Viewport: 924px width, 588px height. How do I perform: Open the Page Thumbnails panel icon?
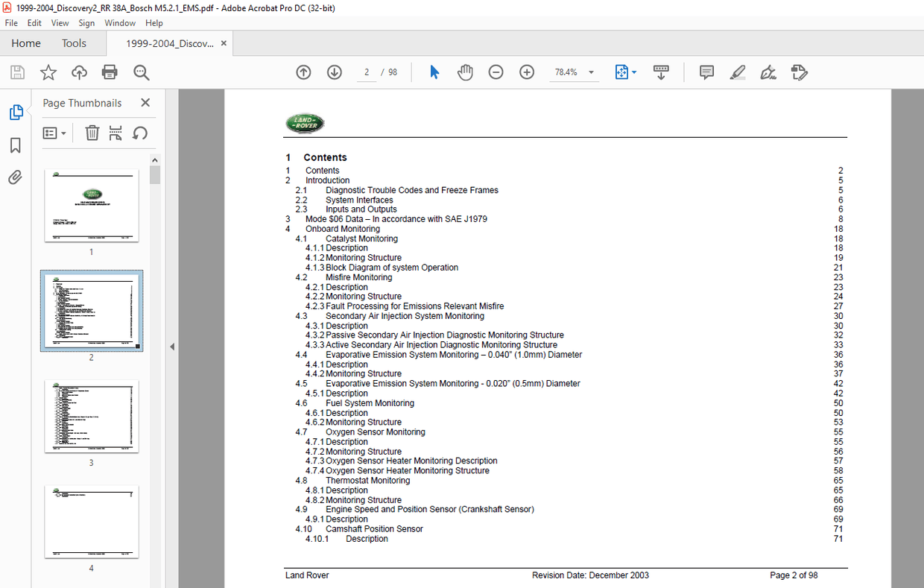pyautogui.click(x=16, y=112)
